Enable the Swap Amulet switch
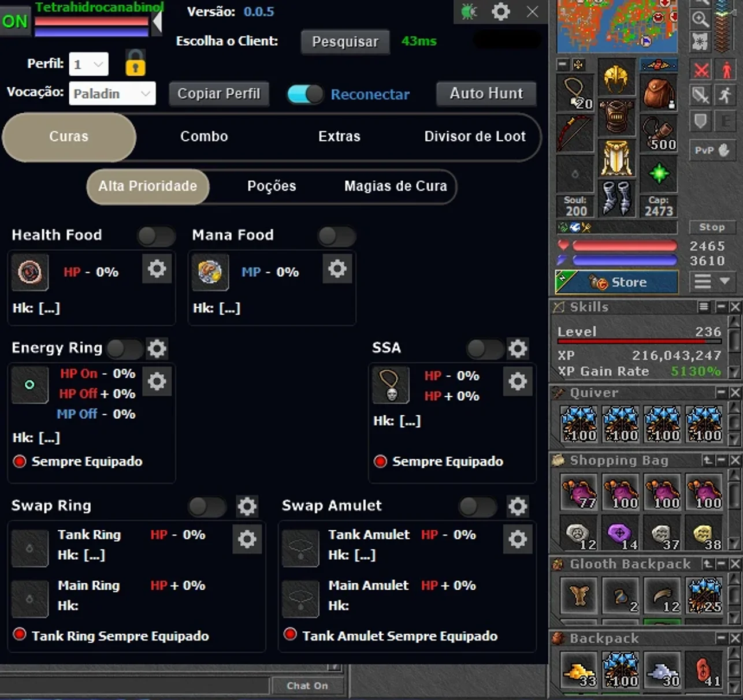Viewport: 743px width, 700px height. (x=478, y=507)
